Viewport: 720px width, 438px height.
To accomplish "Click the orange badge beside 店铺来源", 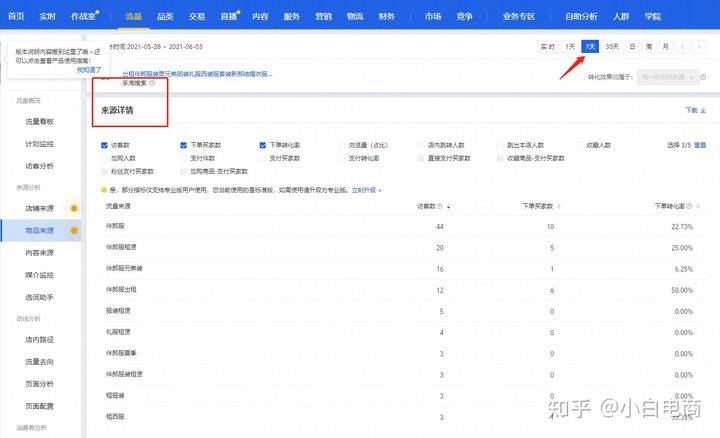I will [73, 208].
